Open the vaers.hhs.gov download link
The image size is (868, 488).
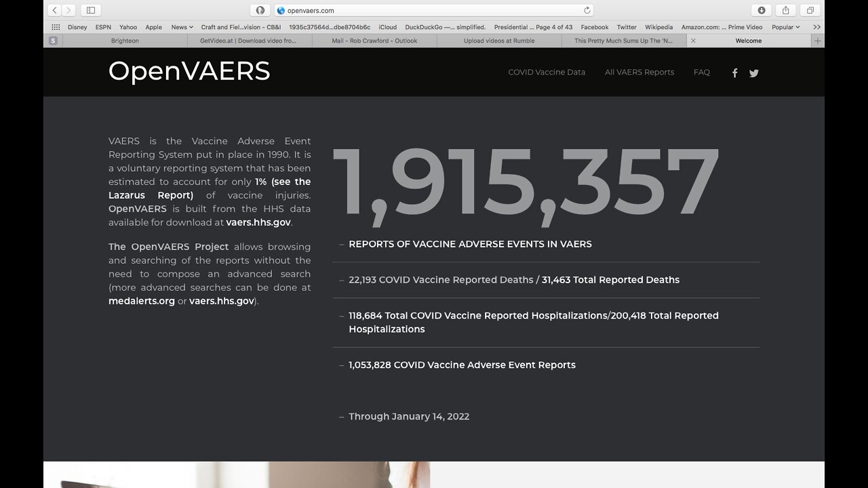258,222
